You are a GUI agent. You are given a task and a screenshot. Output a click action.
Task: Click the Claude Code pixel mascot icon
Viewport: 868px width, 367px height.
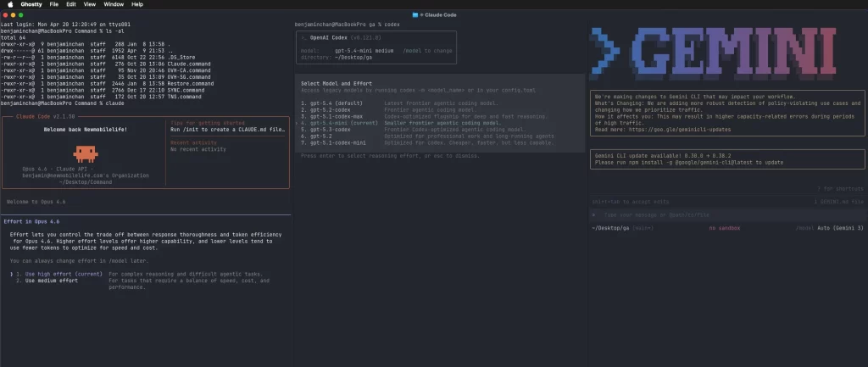pos(84,153)
